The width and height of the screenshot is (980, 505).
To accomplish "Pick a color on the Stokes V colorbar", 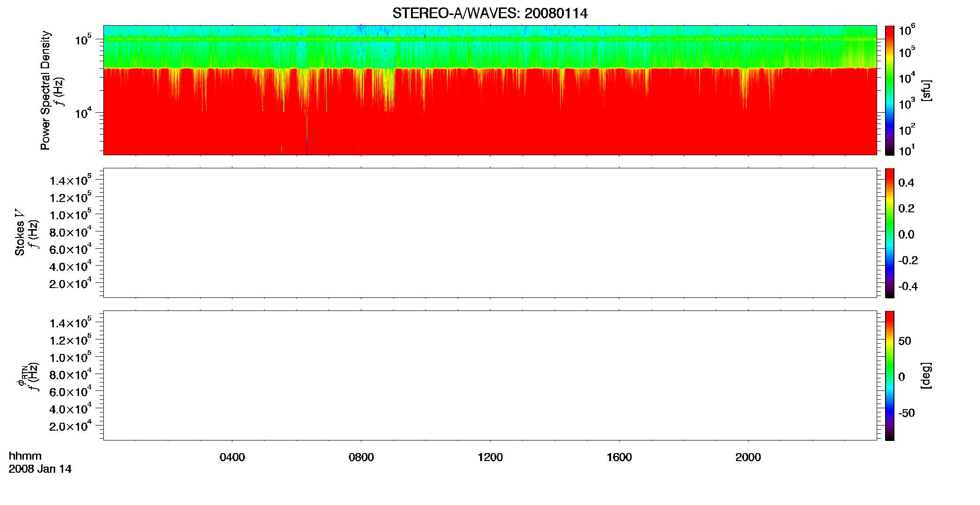I will coord(890,233).
